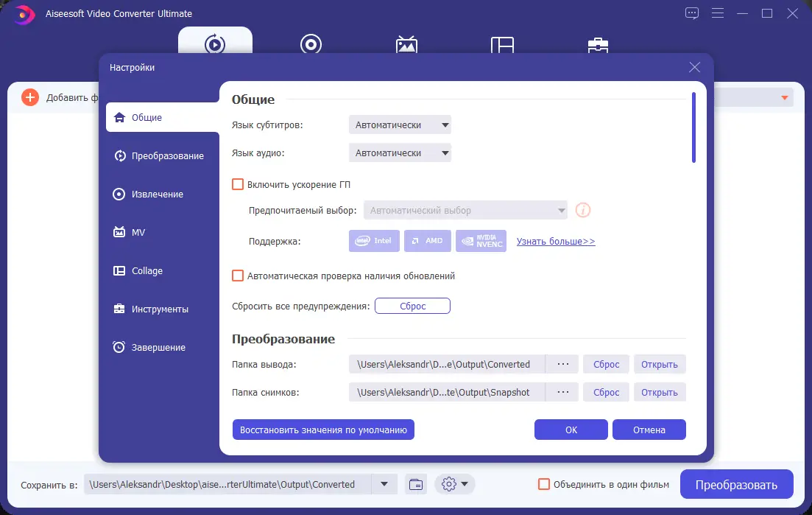Open output folder icon in bottom bar

coord(416,485)
